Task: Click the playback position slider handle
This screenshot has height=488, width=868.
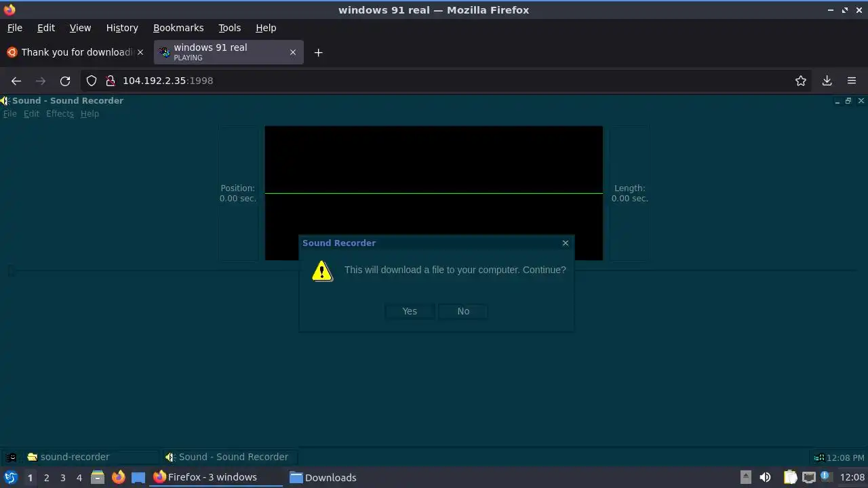Action: click(11, 271)
